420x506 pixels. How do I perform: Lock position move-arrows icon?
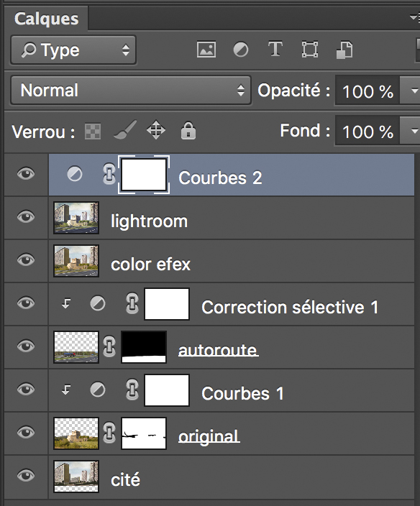pyautogui.click(x=156, y=130)
